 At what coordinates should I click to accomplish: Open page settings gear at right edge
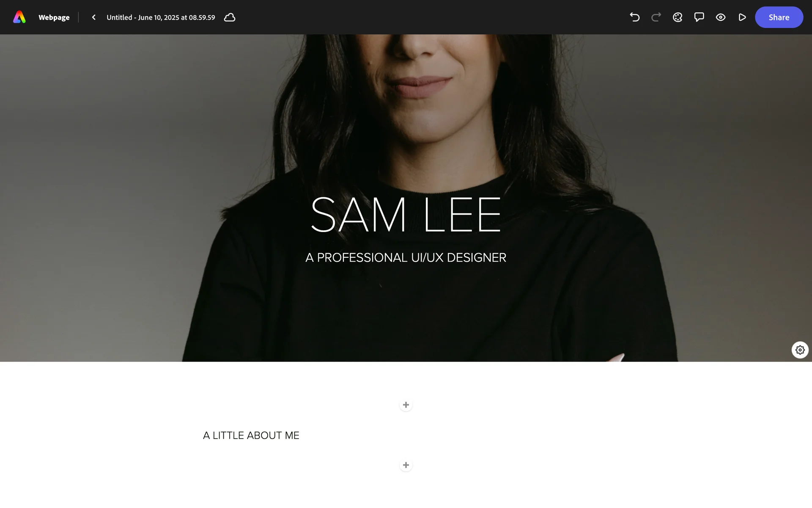click(800, 350)
